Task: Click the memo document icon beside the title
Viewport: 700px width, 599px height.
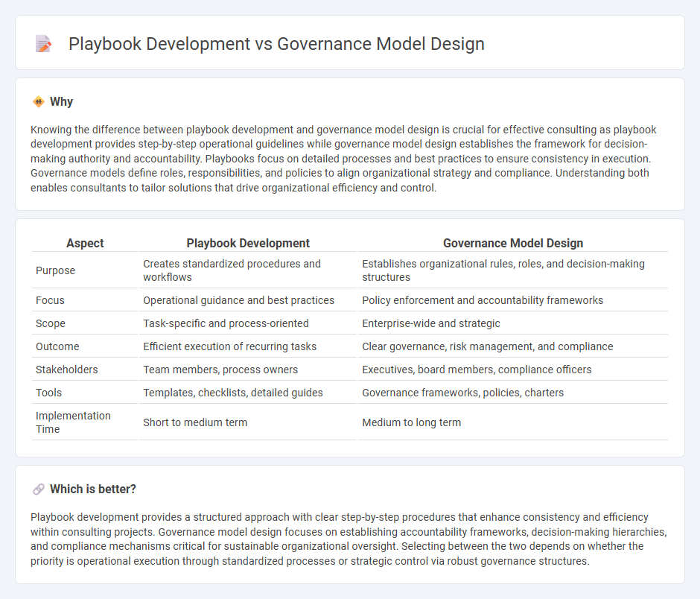Action: tap(43, 44)
